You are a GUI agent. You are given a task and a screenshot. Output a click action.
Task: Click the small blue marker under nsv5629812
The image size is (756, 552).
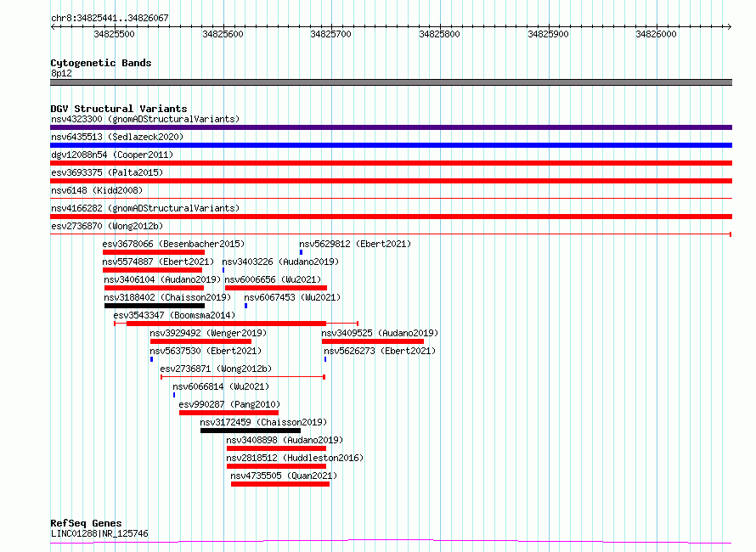point(301,252)
